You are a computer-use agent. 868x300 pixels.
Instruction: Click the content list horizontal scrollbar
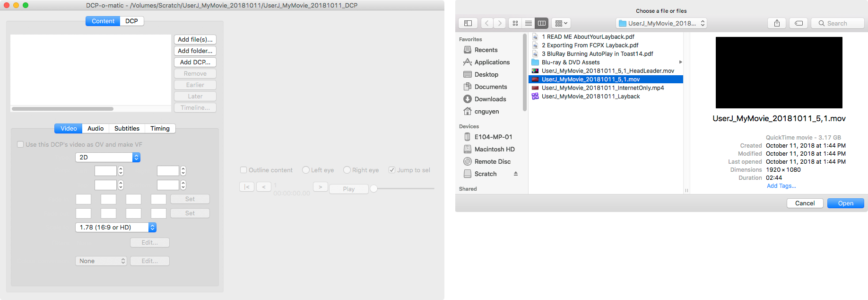62,108
